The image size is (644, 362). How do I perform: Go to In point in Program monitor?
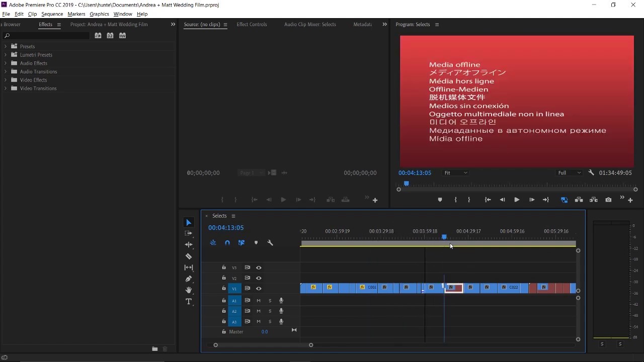tap(488, 200)
